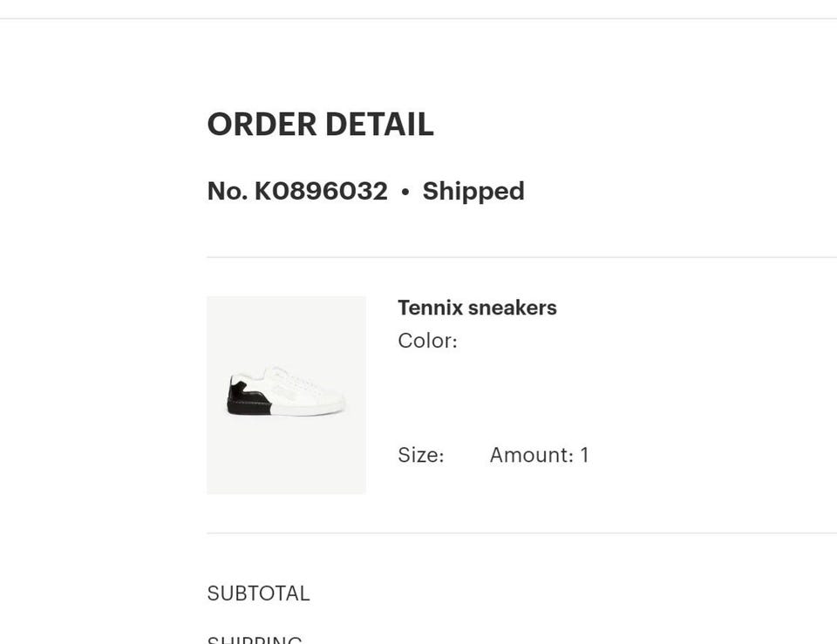
Task: Click the Shipped order status
Action: tap(473, 191)
